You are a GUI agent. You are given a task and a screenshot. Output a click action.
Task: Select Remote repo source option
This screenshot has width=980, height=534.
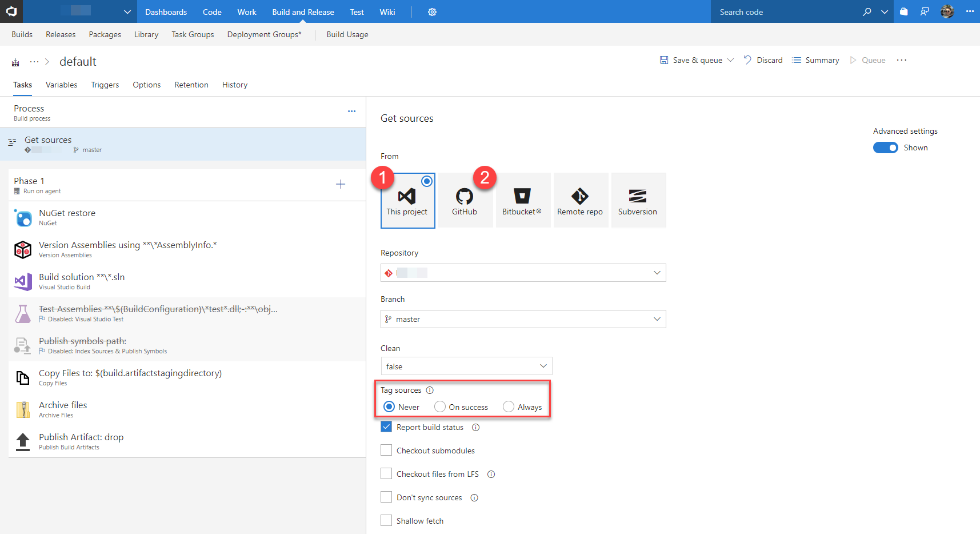(580, 200)
